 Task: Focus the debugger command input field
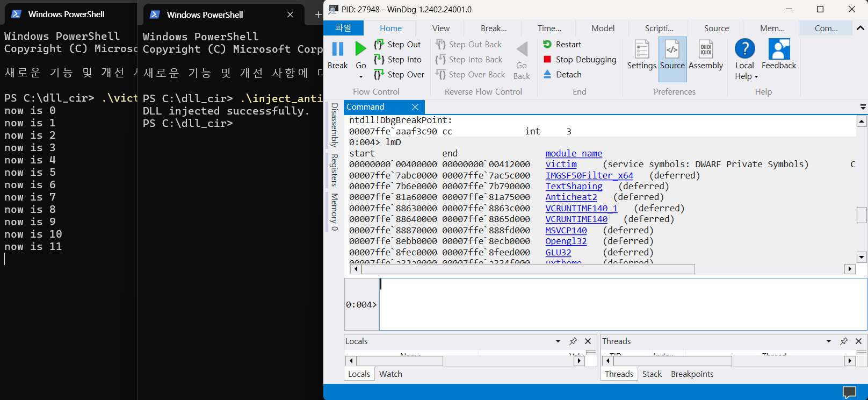623,304
